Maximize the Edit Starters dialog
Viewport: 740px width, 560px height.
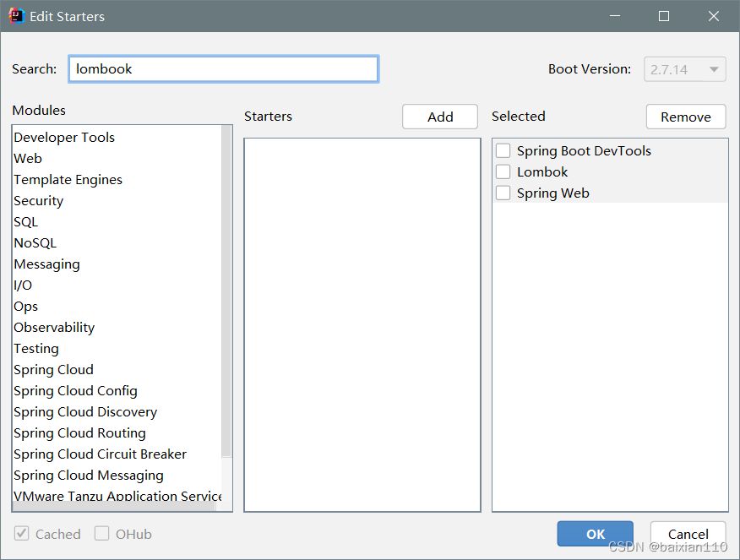coord(663,16)
